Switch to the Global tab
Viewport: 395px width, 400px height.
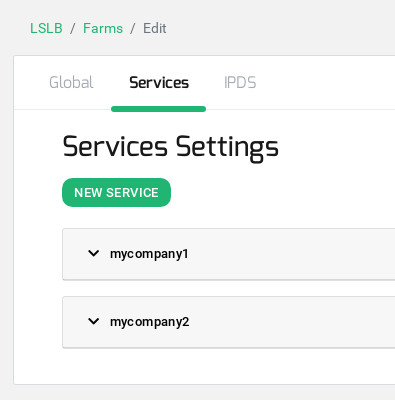(71, 83)
